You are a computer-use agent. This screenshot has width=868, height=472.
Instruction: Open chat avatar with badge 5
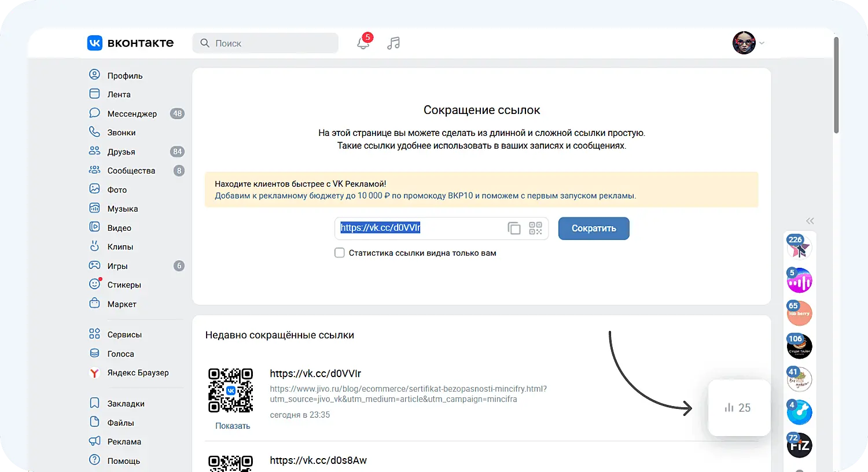800,281
